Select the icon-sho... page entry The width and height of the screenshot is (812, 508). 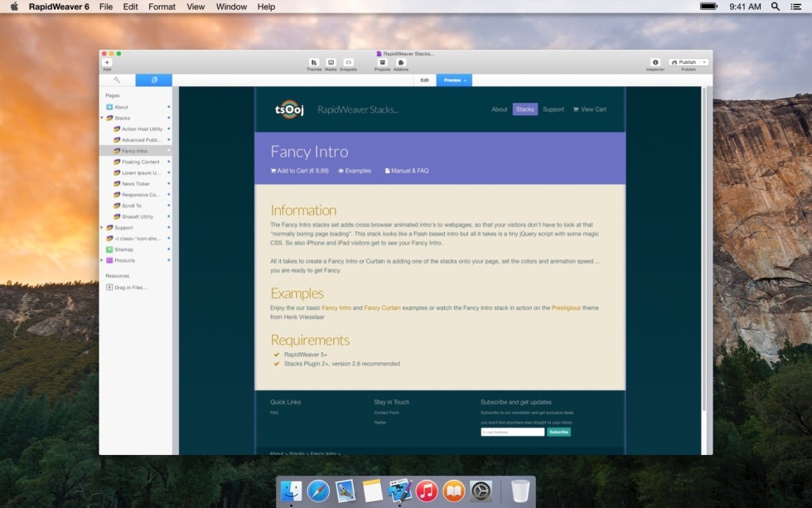coord(138,239)
